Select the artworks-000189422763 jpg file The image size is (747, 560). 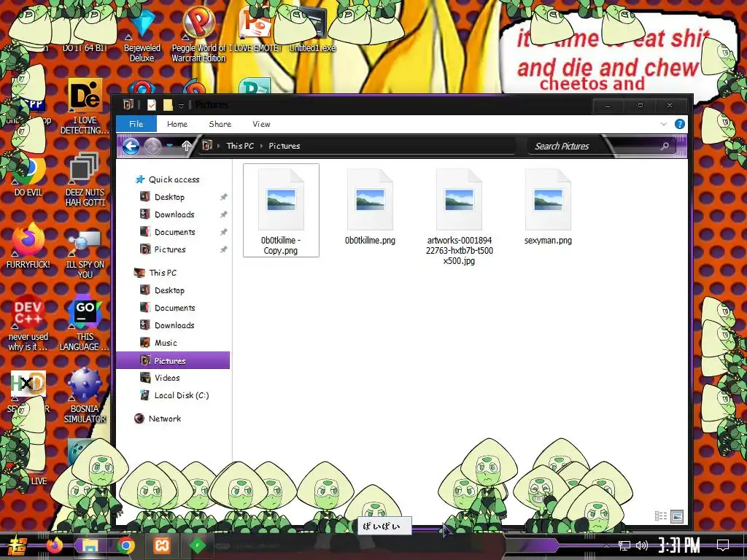coord(460,217)
